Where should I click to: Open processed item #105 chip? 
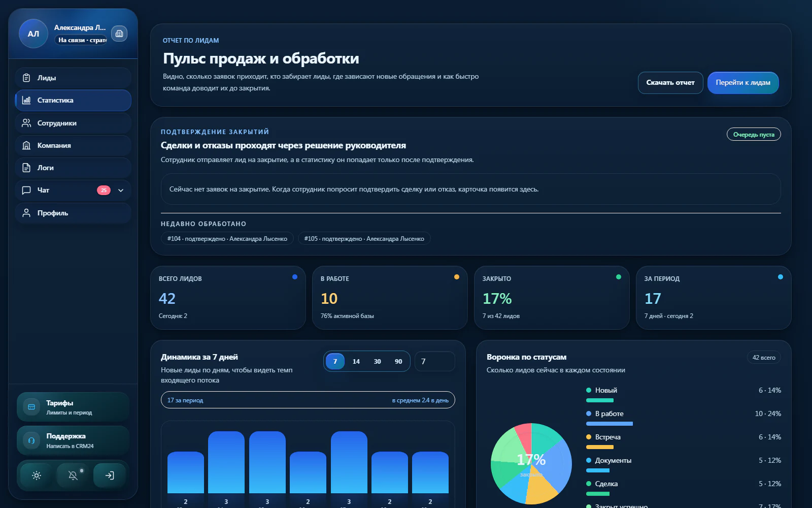[x=364, y=239]
